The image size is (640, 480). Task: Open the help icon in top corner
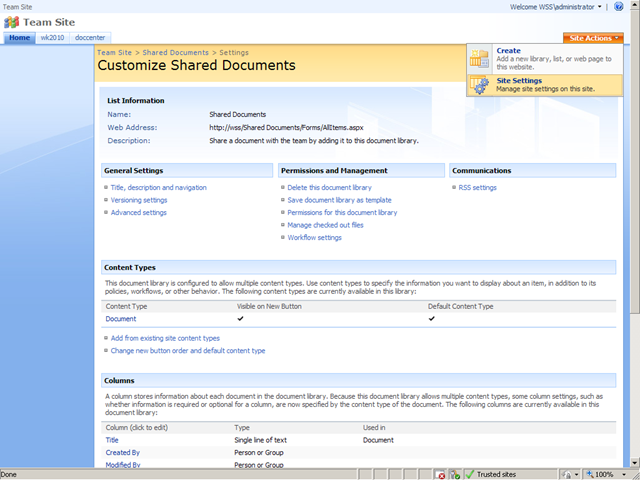click(x=619, y=7)
